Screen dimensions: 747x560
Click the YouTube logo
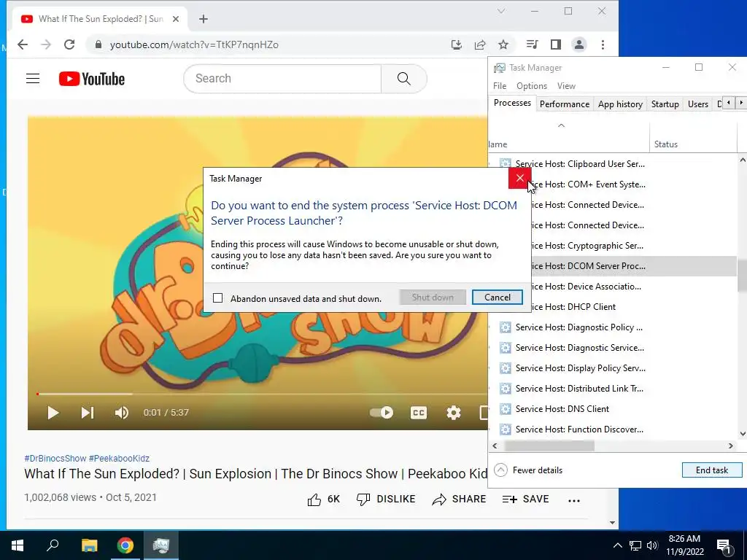91,79
